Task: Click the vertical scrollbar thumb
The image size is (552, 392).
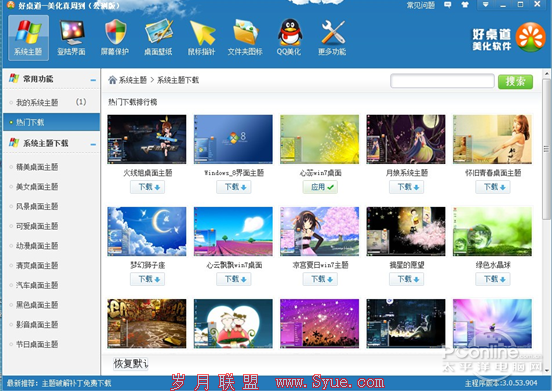Action: [546, 150]
